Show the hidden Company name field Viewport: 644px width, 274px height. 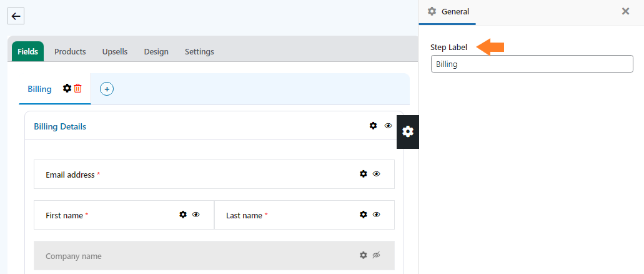click(376, 255)
